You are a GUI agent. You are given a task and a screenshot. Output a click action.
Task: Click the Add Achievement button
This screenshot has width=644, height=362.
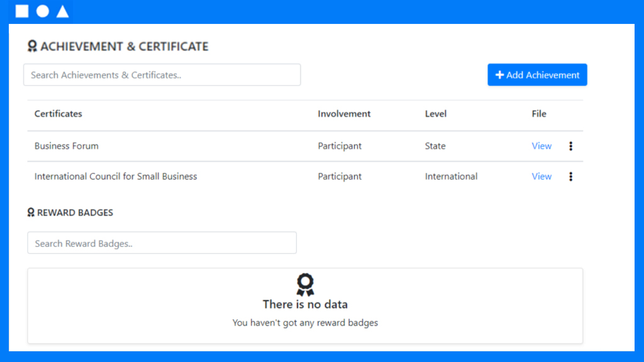point(537,75)
